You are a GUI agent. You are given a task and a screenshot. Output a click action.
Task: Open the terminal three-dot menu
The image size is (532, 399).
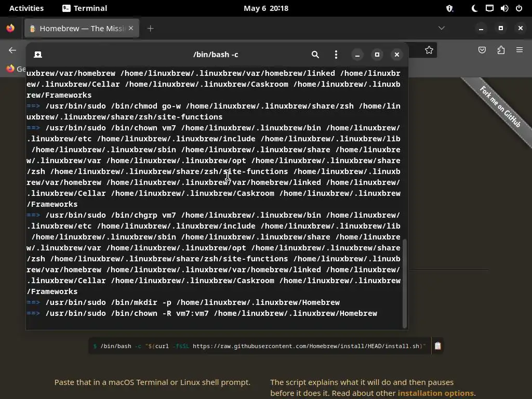[x=336, y=55]
